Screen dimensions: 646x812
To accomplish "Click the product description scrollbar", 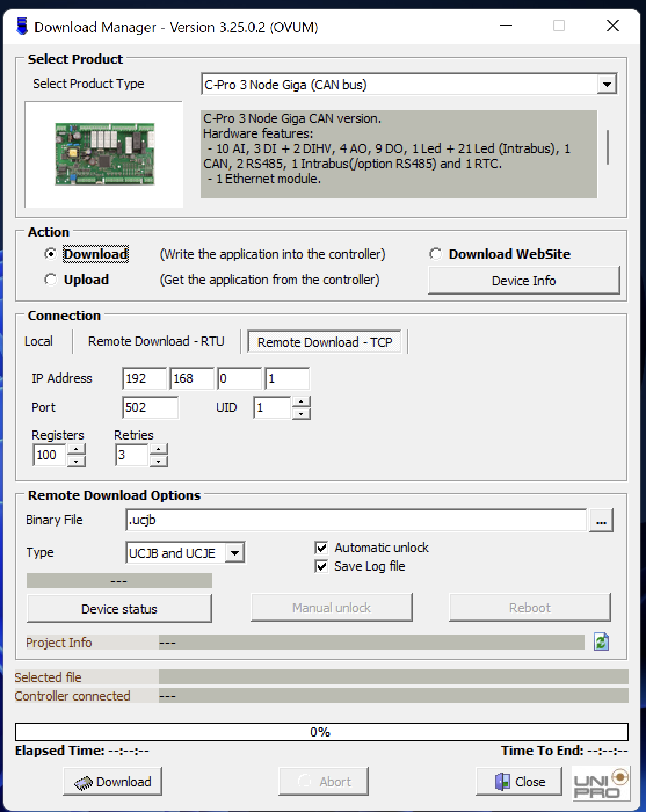I will pyautogui.click(x=608, y=147).
